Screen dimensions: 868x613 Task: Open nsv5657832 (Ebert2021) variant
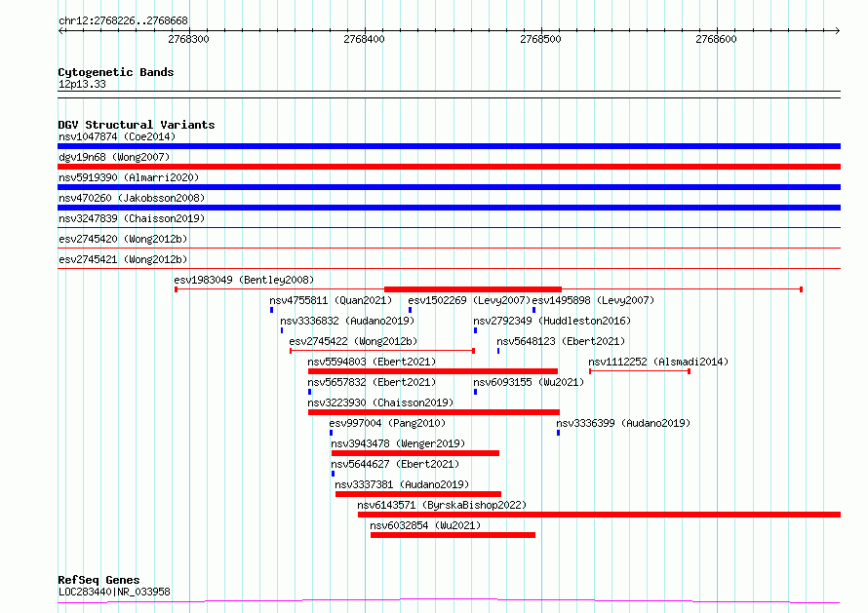coord(372,382)
